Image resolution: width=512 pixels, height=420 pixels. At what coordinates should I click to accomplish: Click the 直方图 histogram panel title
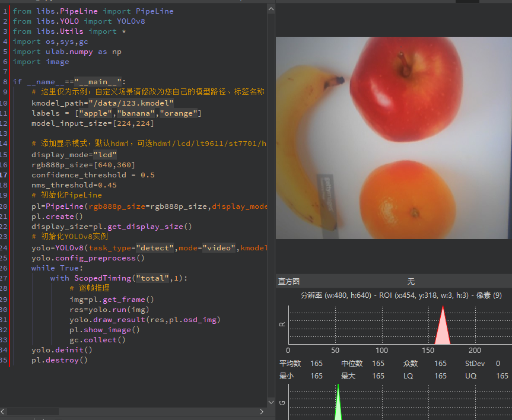point(289,281)
